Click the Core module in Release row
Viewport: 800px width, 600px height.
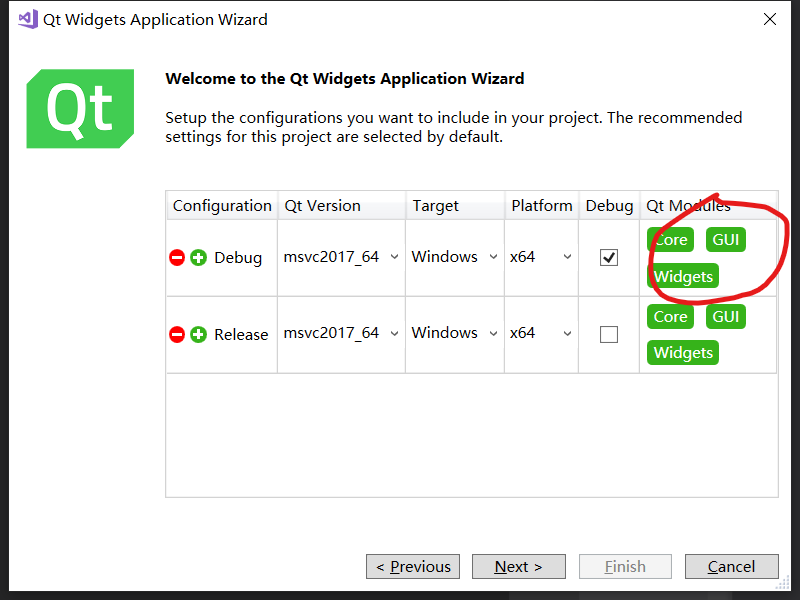(x=670, y=317)
